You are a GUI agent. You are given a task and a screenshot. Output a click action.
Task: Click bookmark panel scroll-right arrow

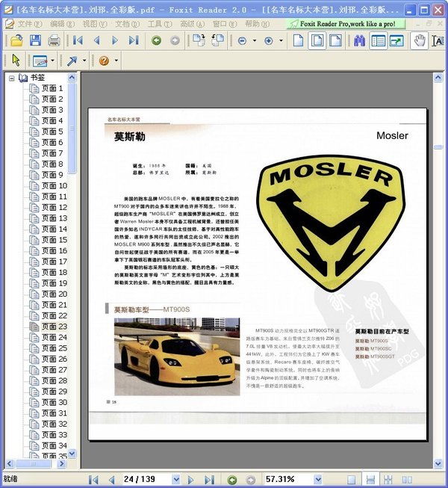(62, 464)
